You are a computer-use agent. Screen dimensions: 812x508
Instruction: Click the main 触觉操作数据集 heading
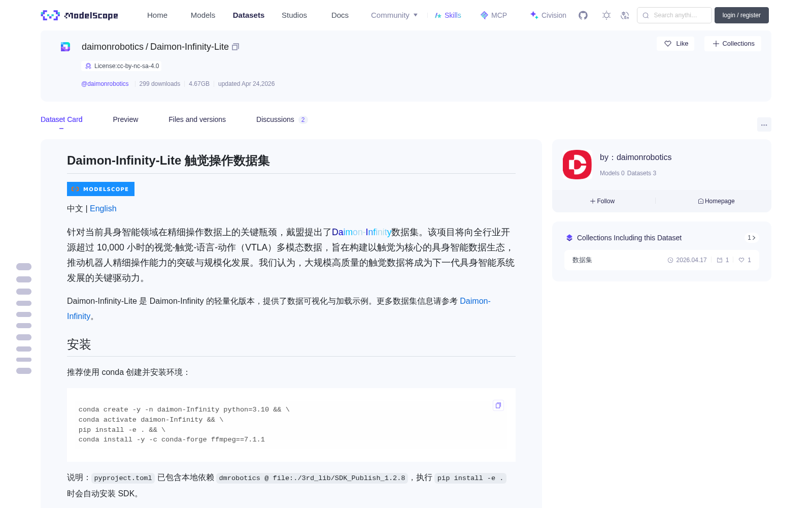pyautogui.click(x=168, y=161)
